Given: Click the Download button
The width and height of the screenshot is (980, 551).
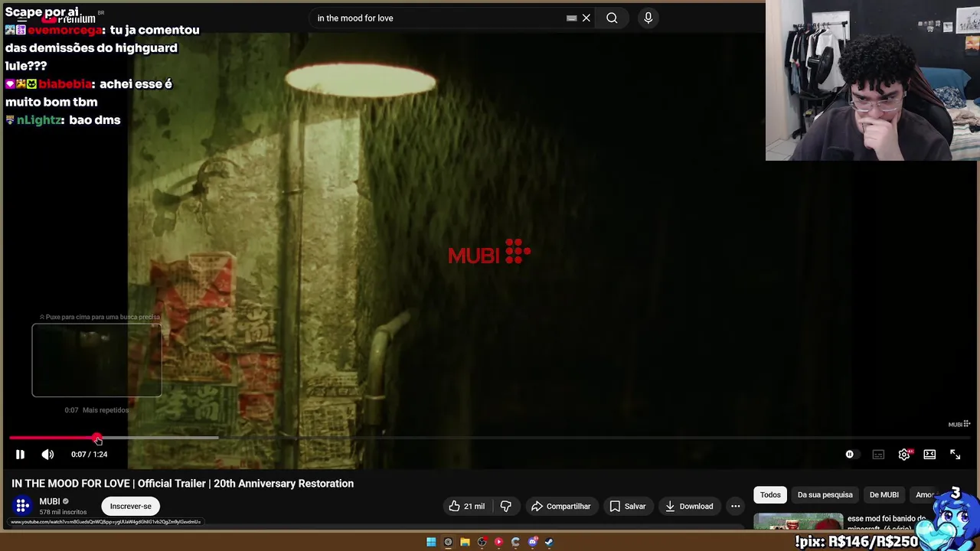Looking at the screenshot, I should coord(688,506).
